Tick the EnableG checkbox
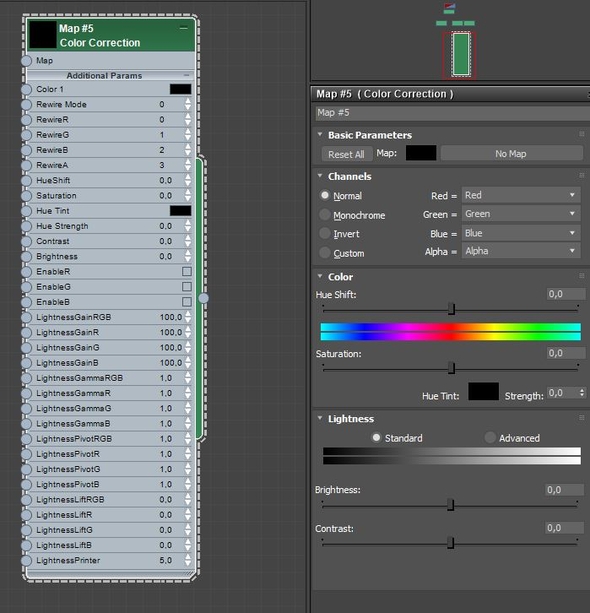This screenshot has height=613, width=590. click(x=187, y=287)
